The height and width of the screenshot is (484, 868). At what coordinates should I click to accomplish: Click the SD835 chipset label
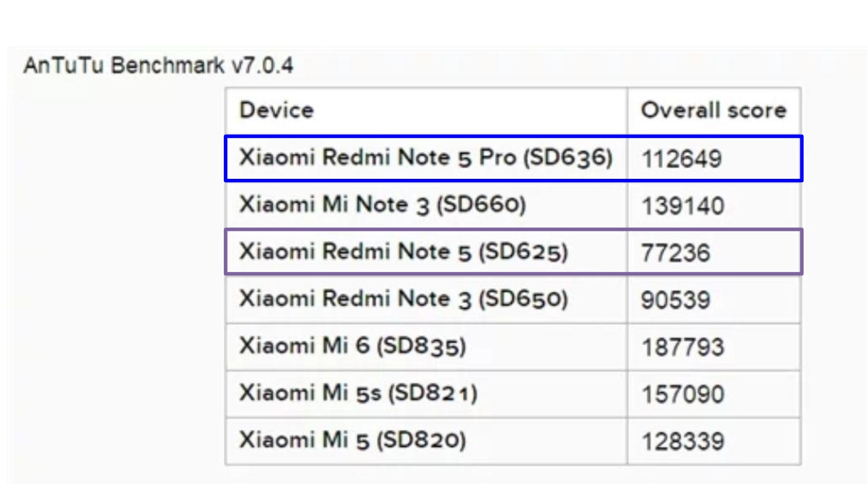pos(421,346)
